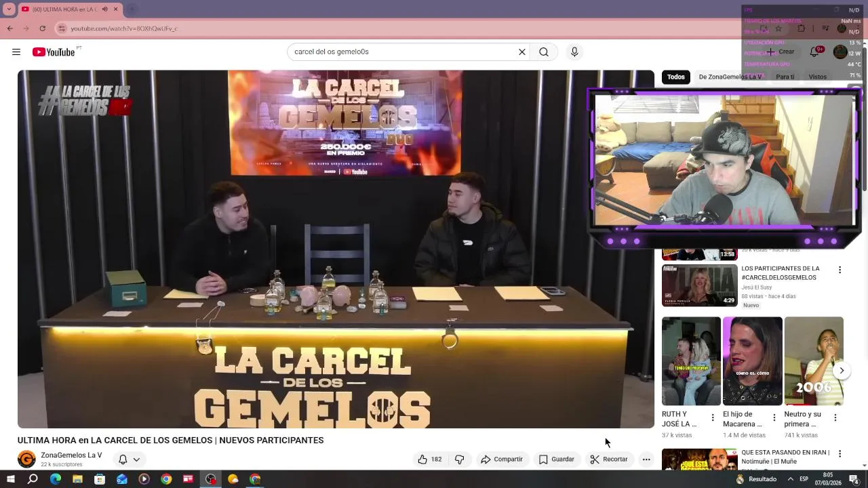Open options for RUTH Y JOSÉ LA short
The height and width of the screenshot is (488, 868).
click(x=713, y=418)
